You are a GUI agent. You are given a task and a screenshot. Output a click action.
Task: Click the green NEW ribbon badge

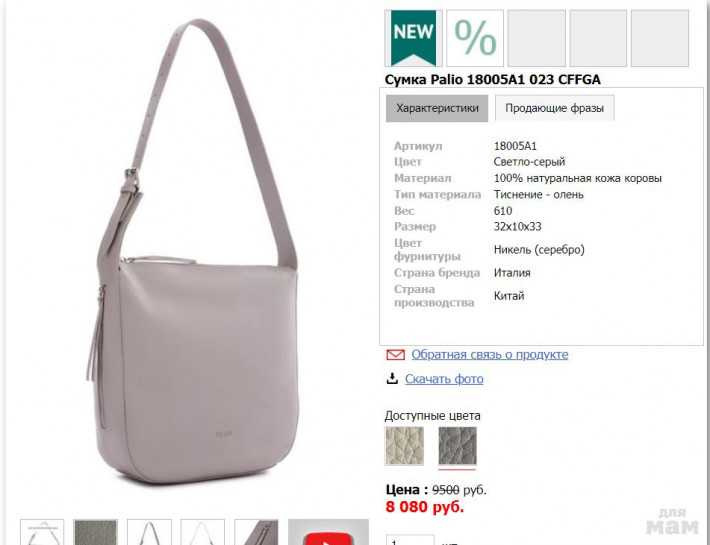coord(413,38)
